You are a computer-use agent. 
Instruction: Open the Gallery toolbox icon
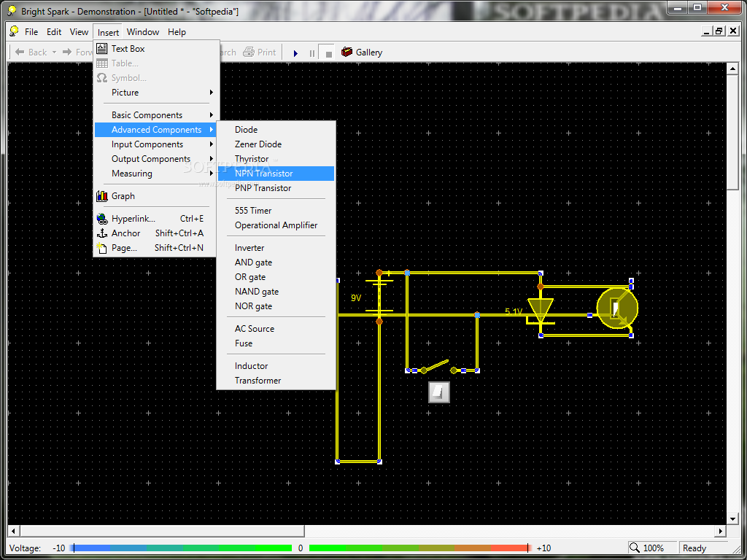pos(347,52)
